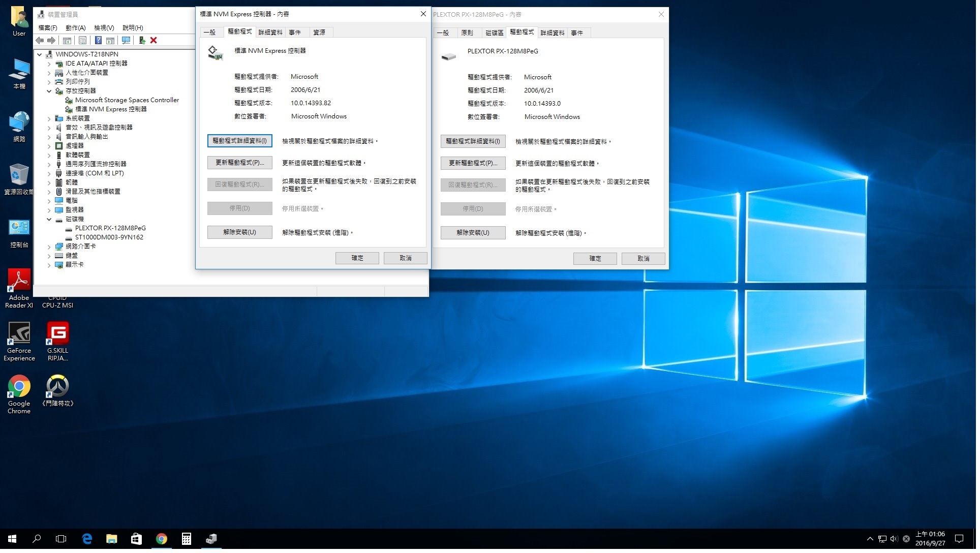Select PLEXTOR PX-128M8PeG in device tree
Image resolution: width=980 pixels, height=553 pixels.
[110, 229]
